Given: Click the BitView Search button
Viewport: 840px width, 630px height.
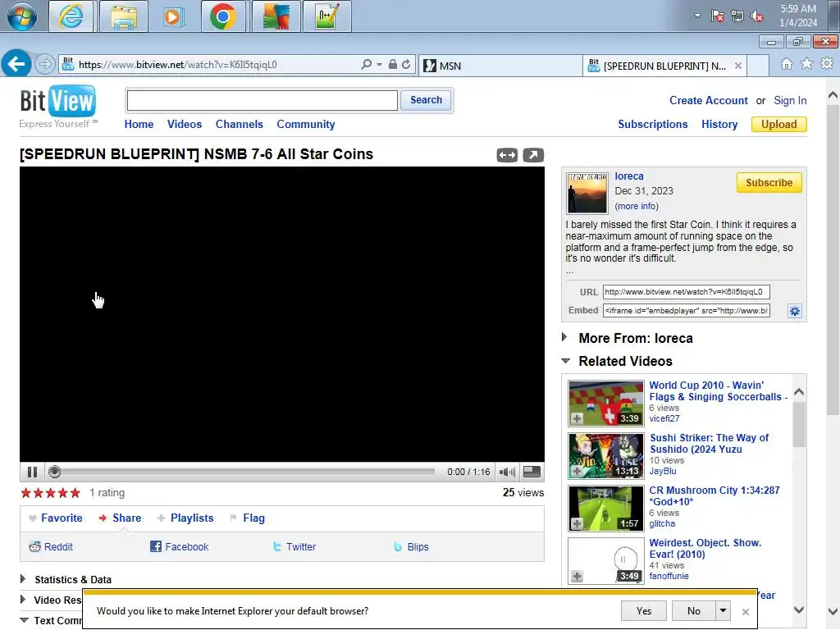Looking at the screenshot, I should 426,100.
